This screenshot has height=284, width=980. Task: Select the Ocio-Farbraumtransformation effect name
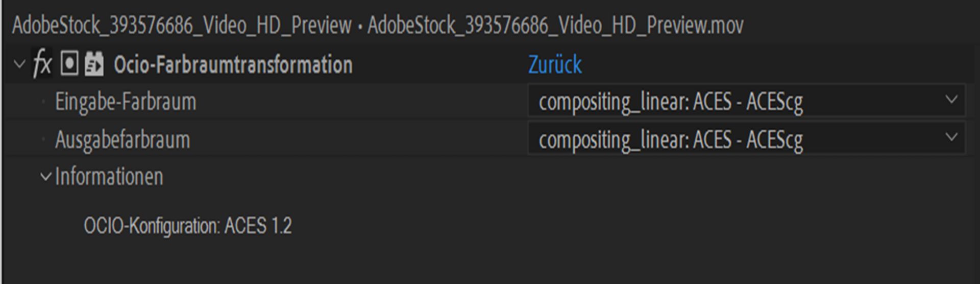click(x=233, y=65)
